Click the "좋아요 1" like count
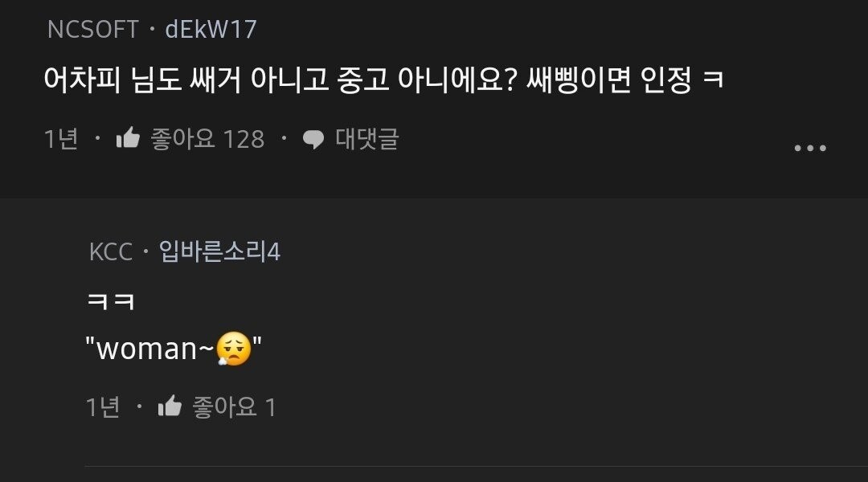The image size is (868, 482). [x=233, y=407]
